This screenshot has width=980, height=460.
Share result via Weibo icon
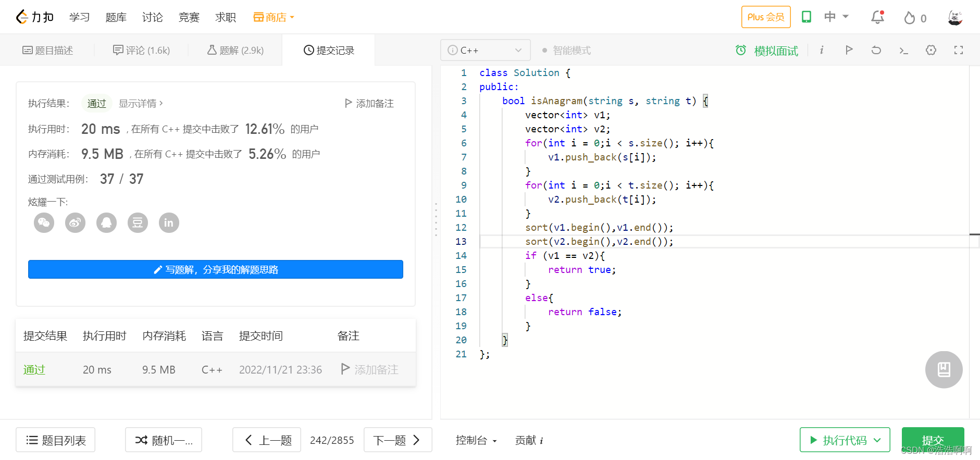(x=75, y=223)
